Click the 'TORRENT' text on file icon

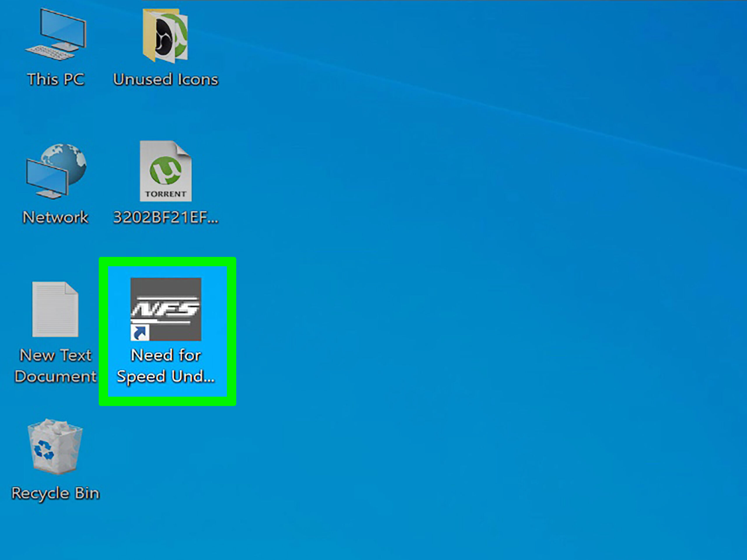pos(165,194)
